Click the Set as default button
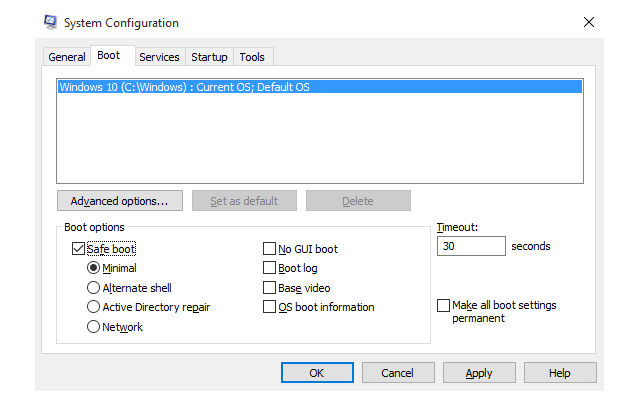This screenshot has height=400, width=640. click(x=244, y=201)
